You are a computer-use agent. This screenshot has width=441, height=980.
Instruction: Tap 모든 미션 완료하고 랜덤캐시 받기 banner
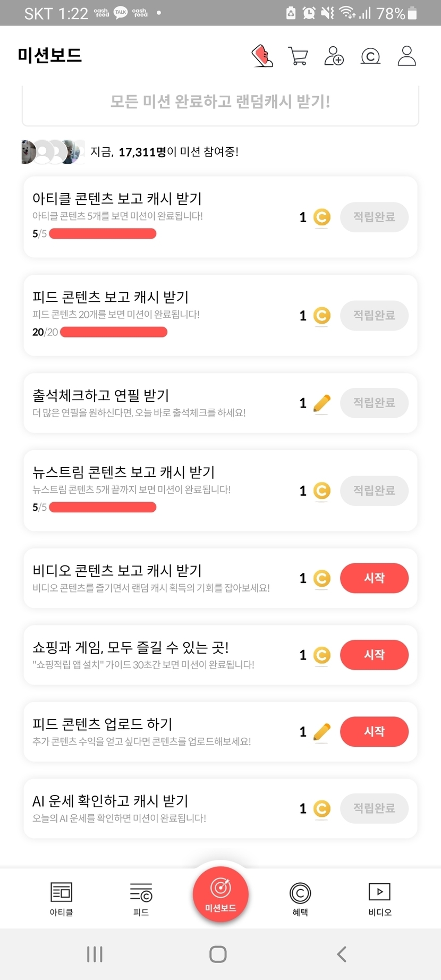(x=220, y=102)
